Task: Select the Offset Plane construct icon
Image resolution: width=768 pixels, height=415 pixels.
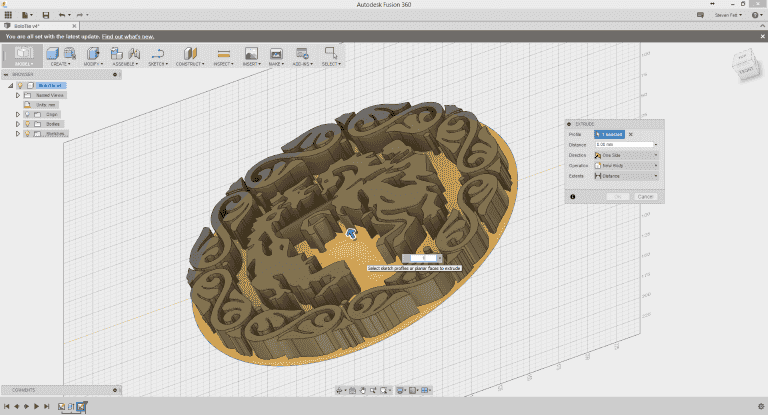Action: [x=190, y=53]
